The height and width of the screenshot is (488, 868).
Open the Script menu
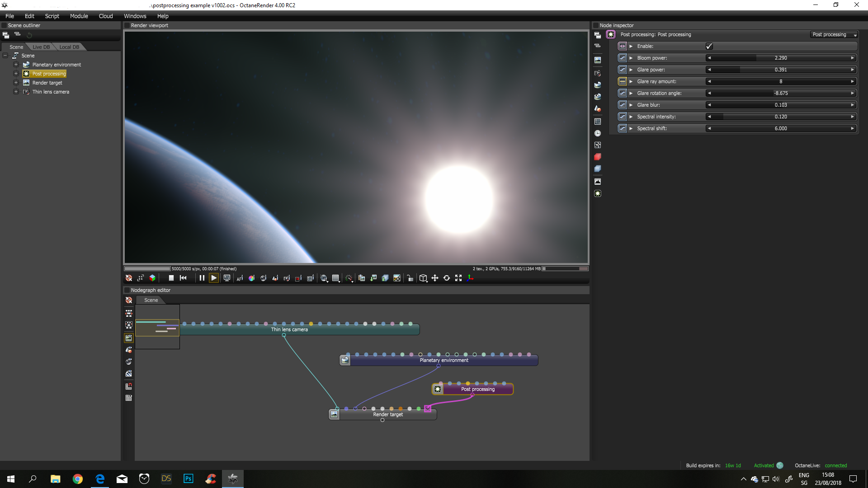click(x=52, y=16)
